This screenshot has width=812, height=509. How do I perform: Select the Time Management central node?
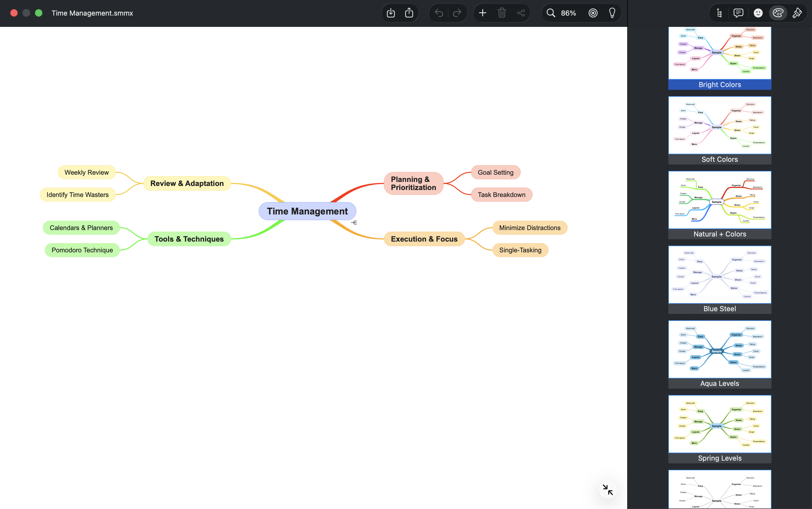pos(307,211)
